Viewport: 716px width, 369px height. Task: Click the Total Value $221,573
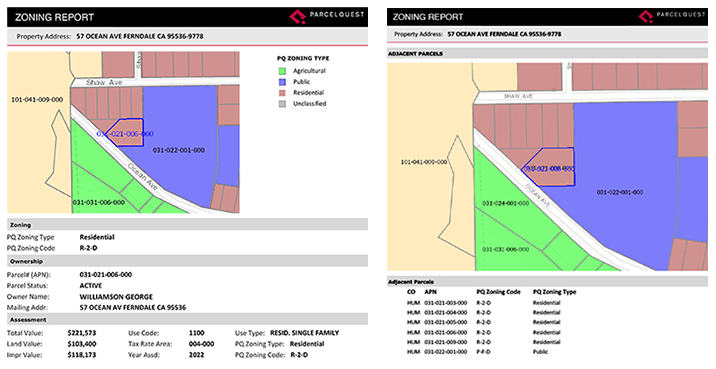(x=82, y=333)
